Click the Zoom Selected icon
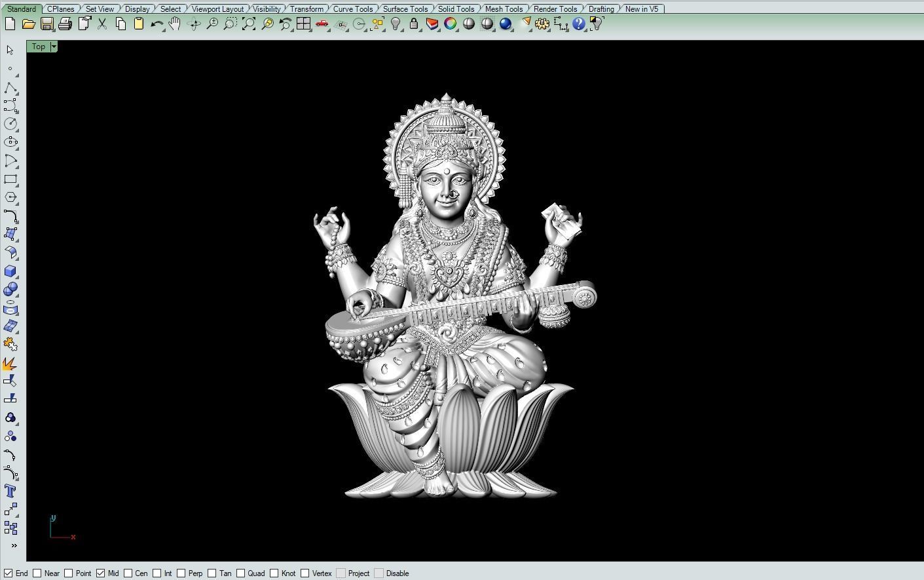Screen dimensions: 924x580 click(x=267, y=24)
